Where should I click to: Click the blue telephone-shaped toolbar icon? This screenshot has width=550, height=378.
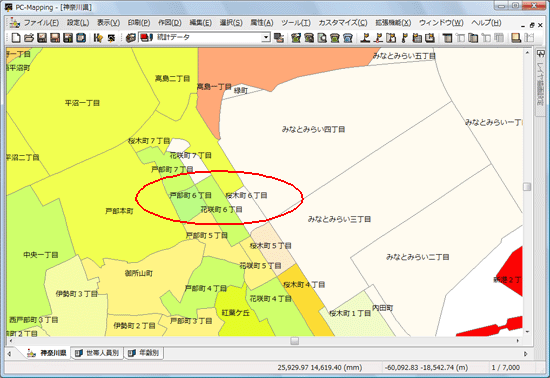tap(348, 38)
